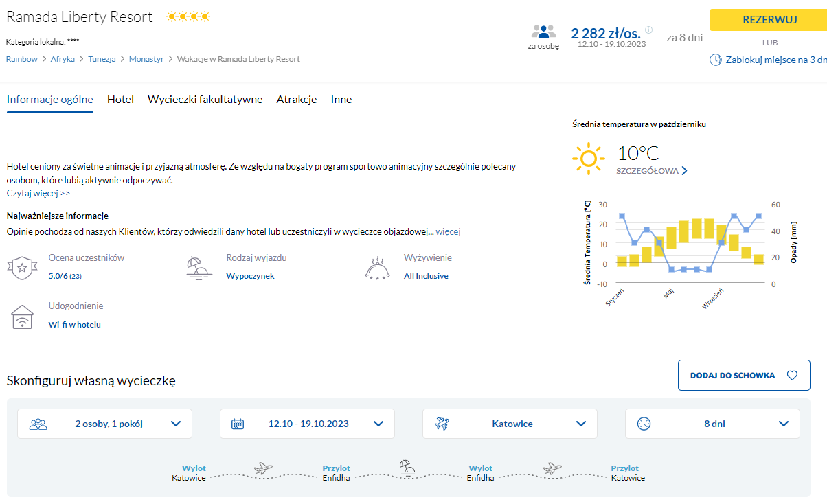Click the price info icon next to 2 282 zł
The width and height of the screenshot is (827, 504).
(649, 30)
